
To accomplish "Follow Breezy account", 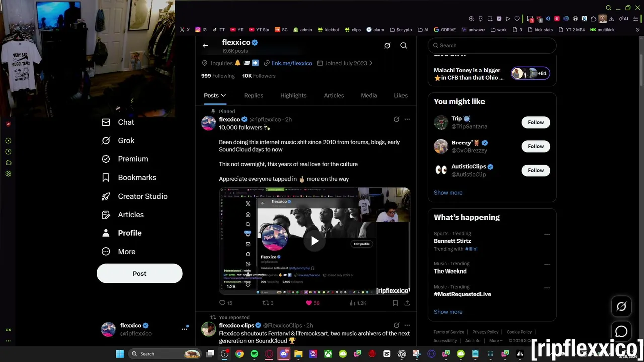I will coord(536,146).
